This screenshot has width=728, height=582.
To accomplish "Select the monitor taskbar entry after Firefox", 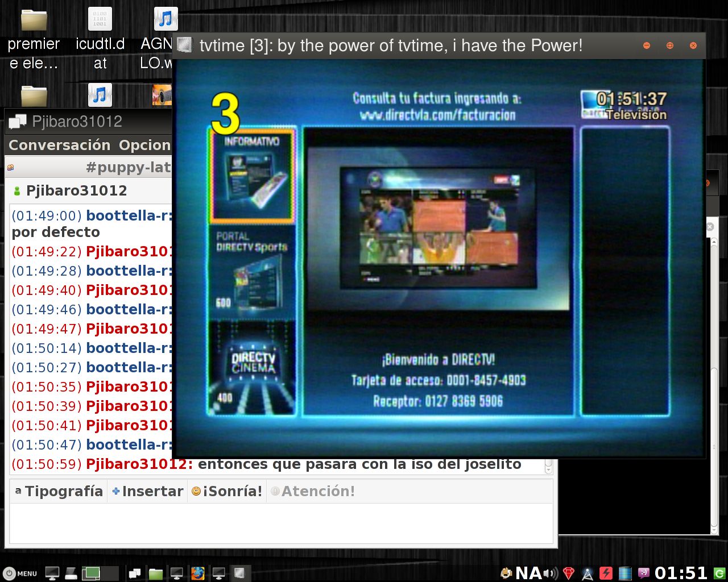I will pyautogui.click(x=218, y=573).
